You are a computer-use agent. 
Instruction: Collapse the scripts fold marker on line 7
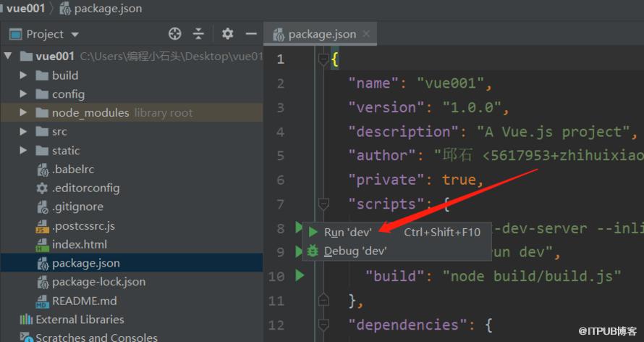click(323, 204)
